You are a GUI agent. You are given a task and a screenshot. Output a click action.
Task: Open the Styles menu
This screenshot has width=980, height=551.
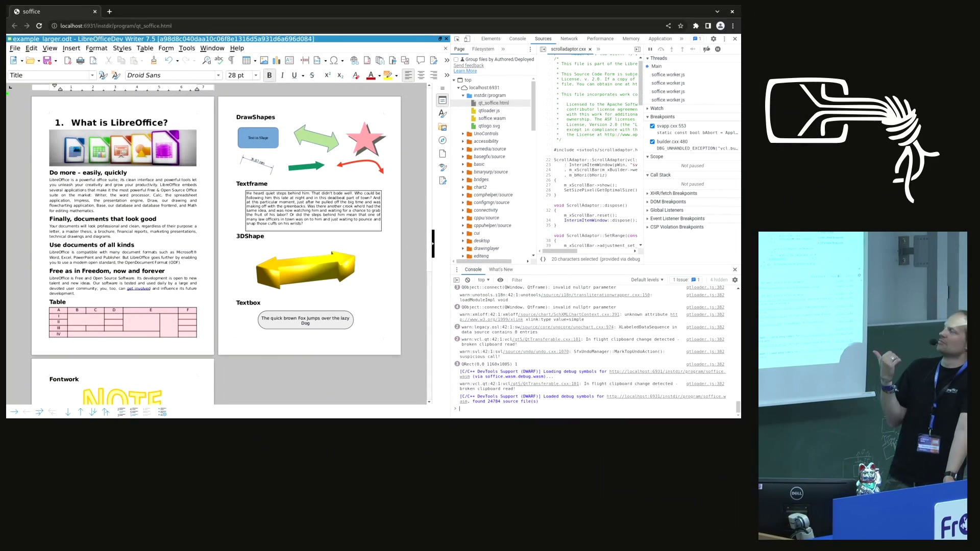(x=122, y=48)
